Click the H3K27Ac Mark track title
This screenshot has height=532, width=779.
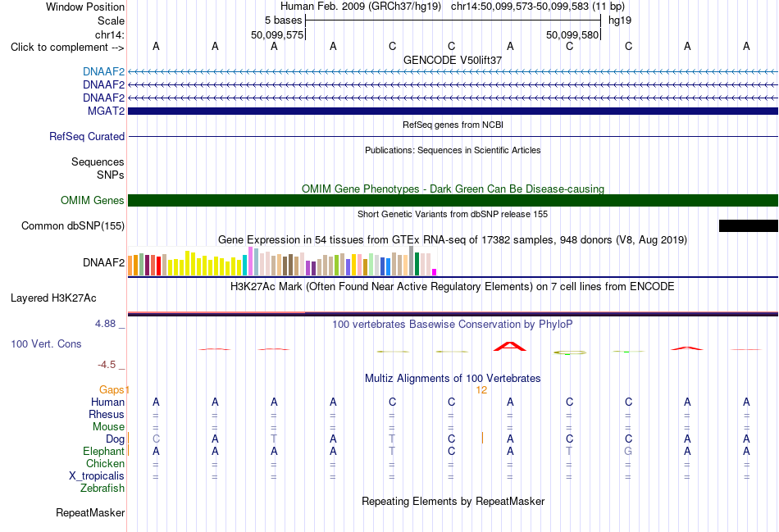[x=453, y=287]
